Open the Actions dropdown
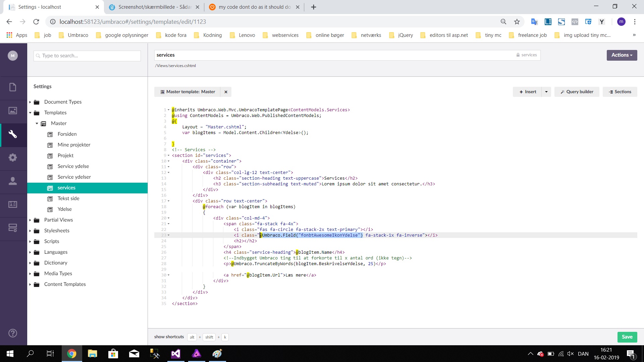644x362 pixels. [622, 55]
